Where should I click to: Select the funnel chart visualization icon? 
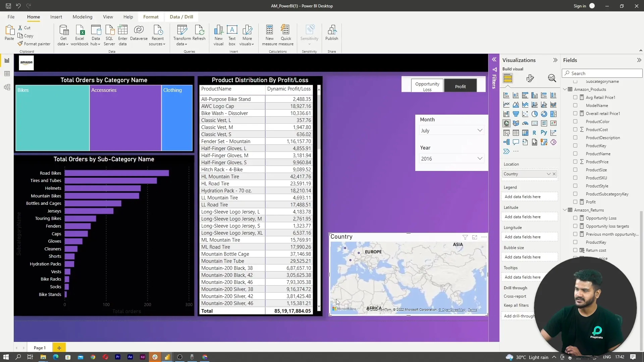coord(516,114)
